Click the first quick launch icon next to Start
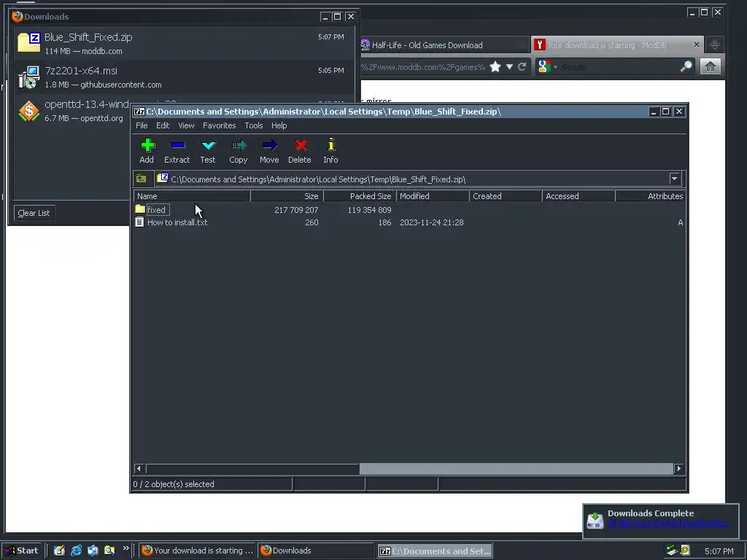Viewport: 747px width, 560px height. [x=59, y=551]
